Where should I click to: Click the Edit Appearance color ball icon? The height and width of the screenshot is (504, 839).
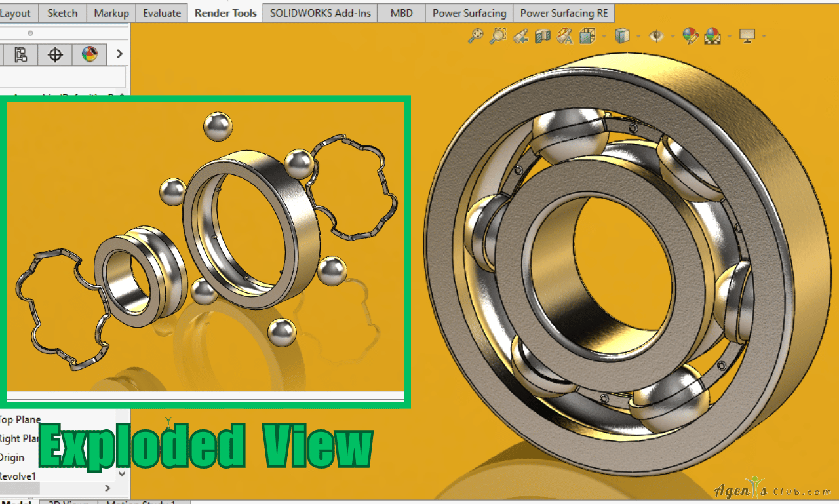(690, 36)
